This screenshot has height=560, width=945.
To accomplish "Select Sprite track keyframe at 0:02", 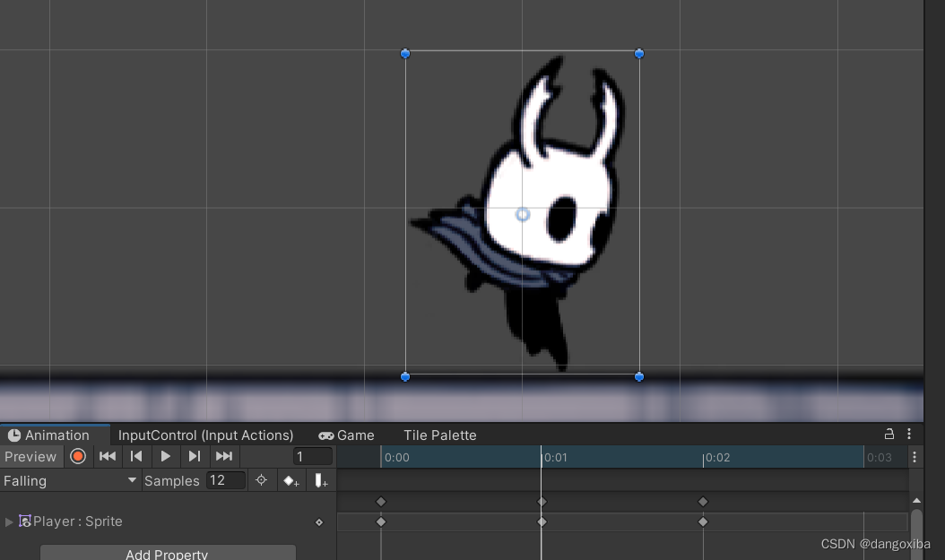I will [x=703, y=522].
